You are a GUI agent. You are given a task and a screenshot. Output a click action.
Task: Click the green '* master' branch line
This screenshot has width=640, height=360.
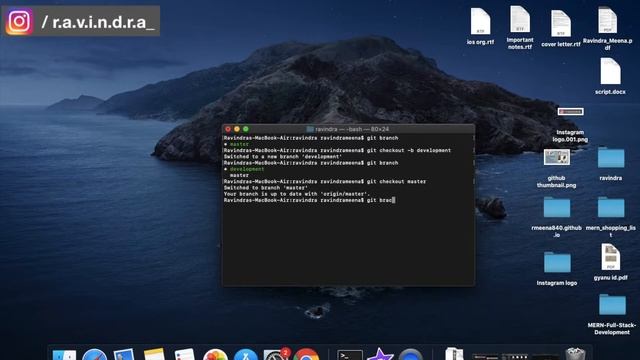(x=236, y=144)
